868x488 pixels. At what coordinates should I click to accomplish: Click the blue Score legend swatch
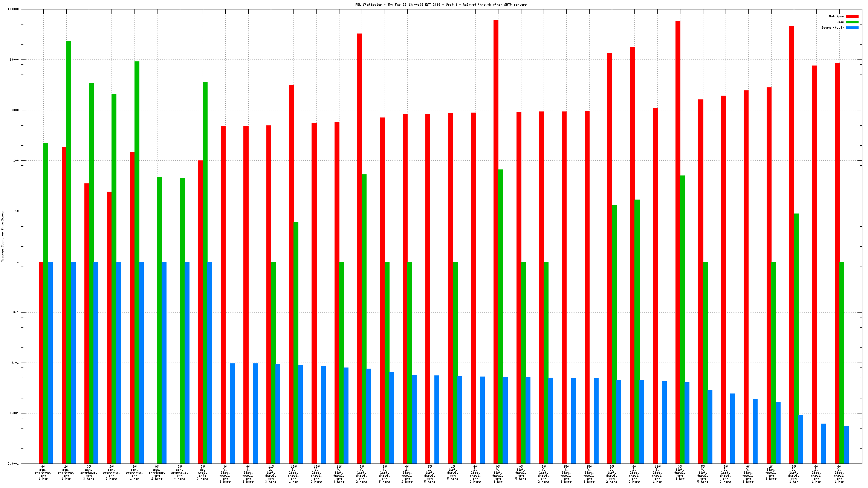852,27
